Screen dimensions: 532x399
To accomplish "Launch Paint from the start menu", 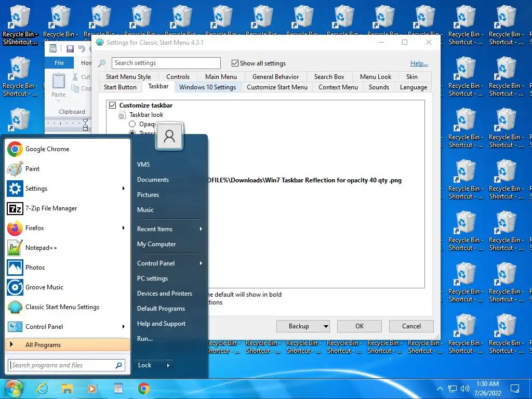I will [x=68, y=169].
